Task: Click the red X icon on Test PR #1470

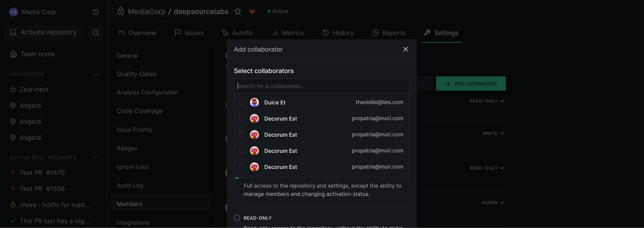Action: 13,173
